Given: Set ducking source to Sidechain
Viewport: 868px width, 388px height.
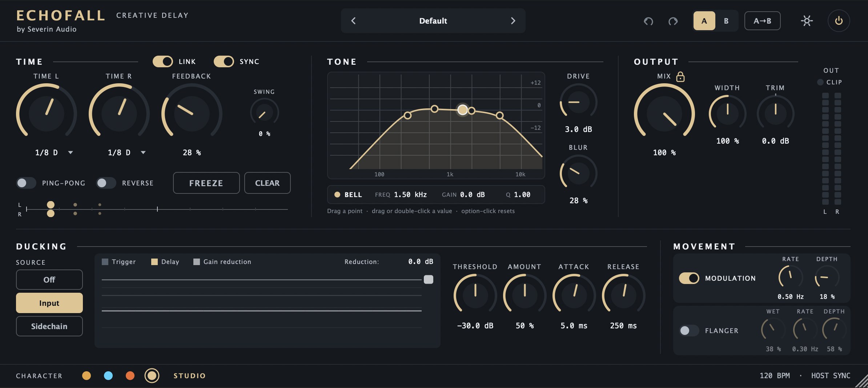Looking at the screenshot, I should coord(49,326).
